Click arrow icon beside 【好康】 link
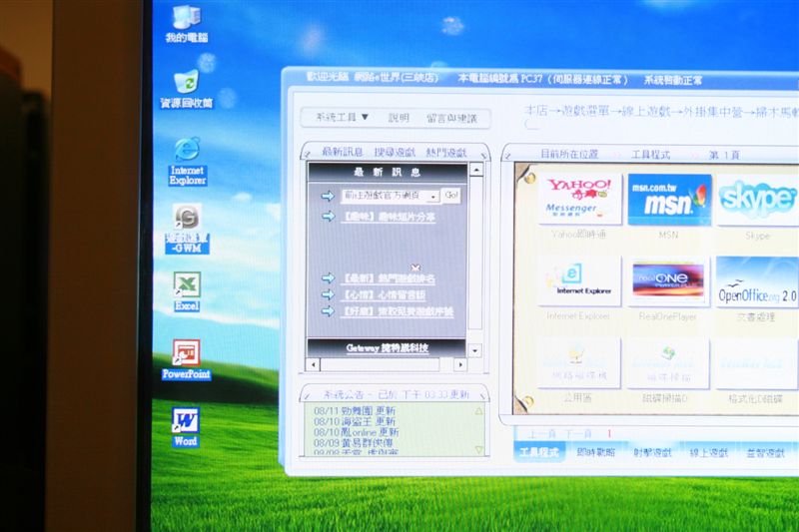799x532 pixels. pos(329,310)
